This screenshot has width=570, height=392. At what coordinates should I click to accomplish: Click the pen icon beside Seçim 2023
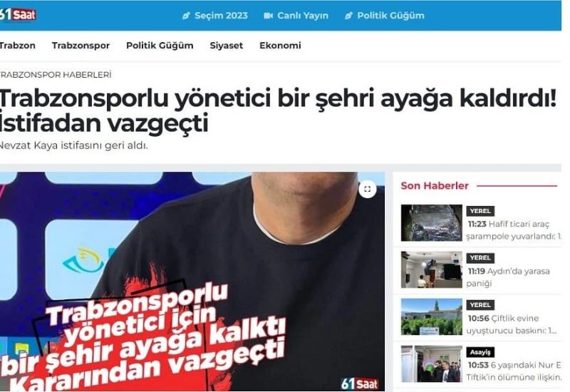[x=186, y=16]
